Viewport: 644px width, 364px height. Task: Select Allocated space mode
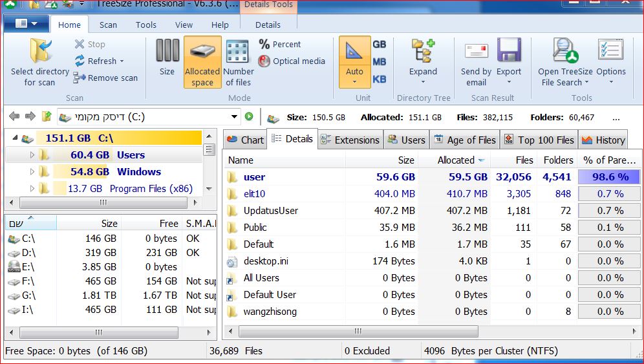[x=202, y=62]
